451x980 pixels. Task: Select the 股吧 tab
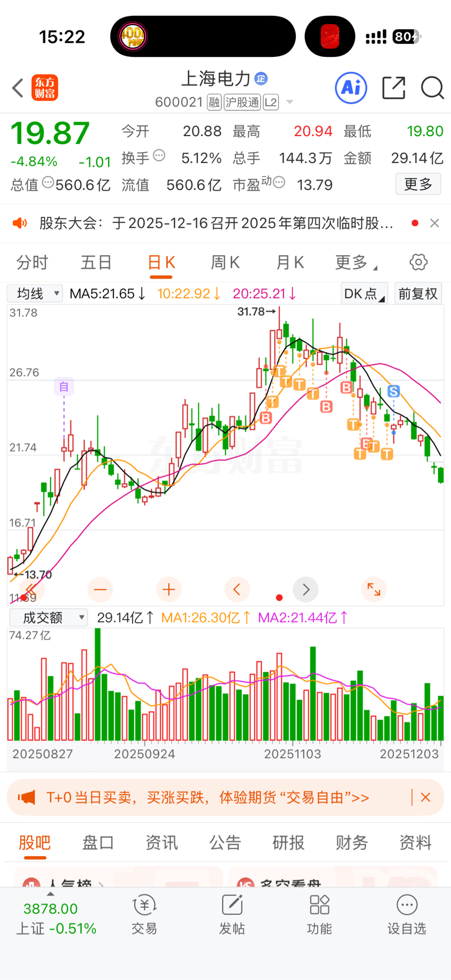tap(35, 843)
